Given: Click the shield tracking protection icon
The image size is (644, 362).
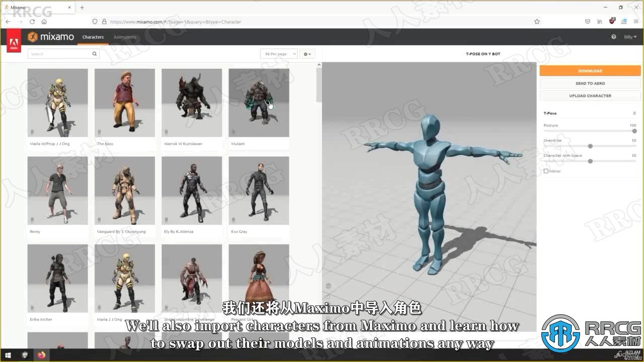Looking at the screenshot, I should (x=95, y=22).
